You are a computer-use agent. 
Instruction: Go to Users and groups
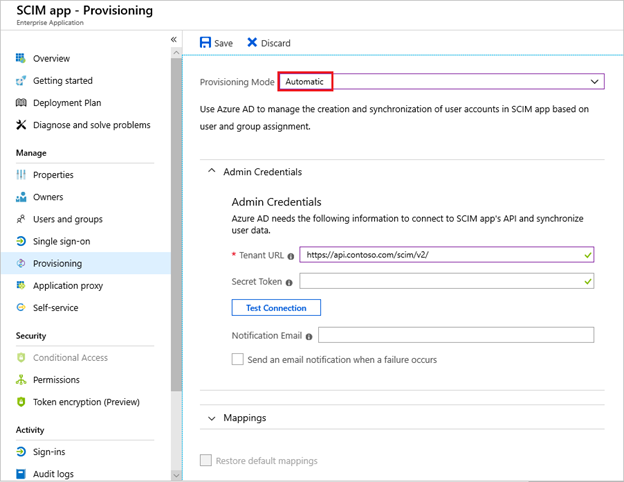click(x=68, y=219)
